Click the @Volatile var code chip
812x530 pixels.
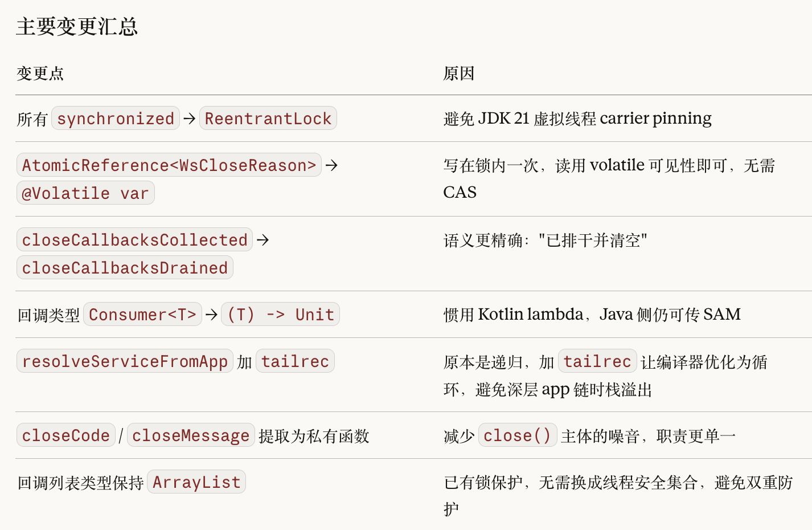pyautogui.click(x=85, y=193)
